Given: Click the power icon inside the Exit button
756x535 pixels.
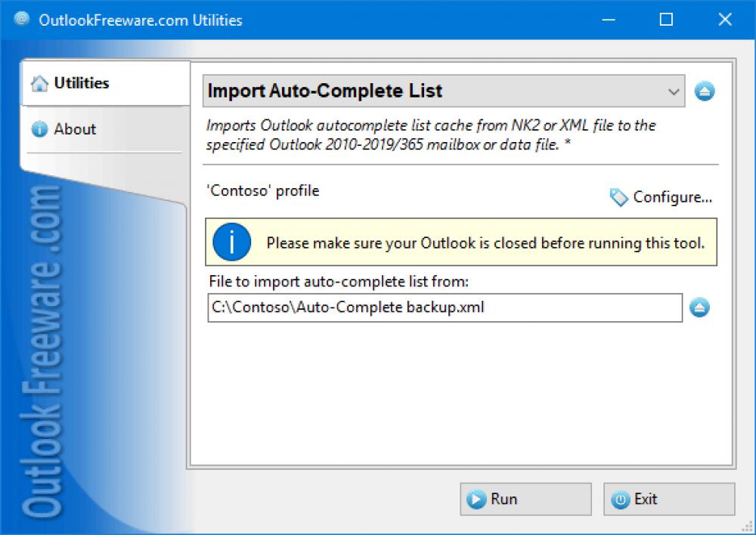Looking at the screenshot, I should 621,499.
